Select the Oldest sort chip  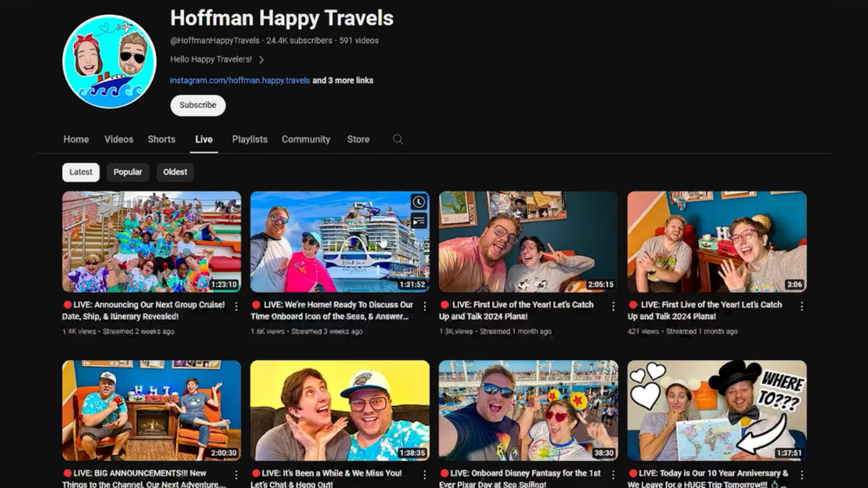(x=175, y=172)
